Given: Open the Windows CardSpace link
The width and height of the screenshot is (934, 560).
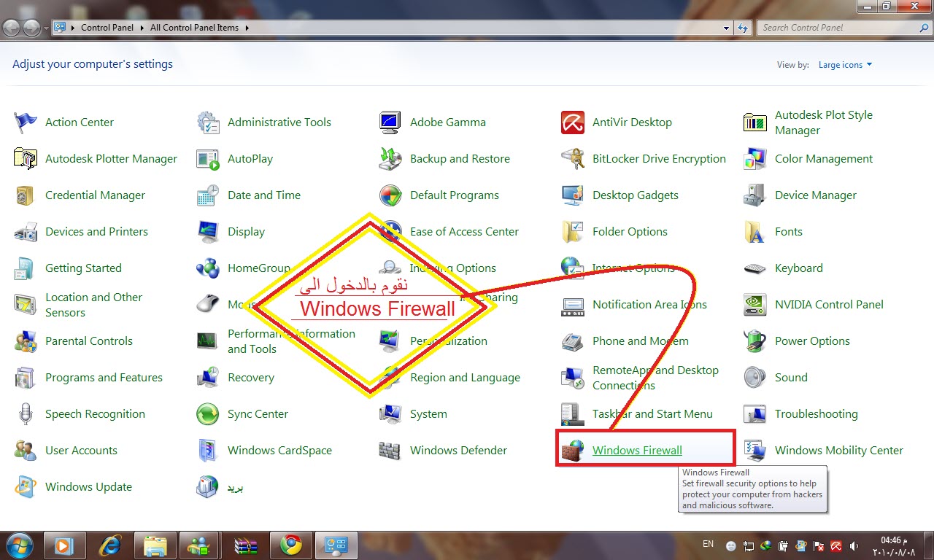Looking at the screenshot, I should (279, 451).
